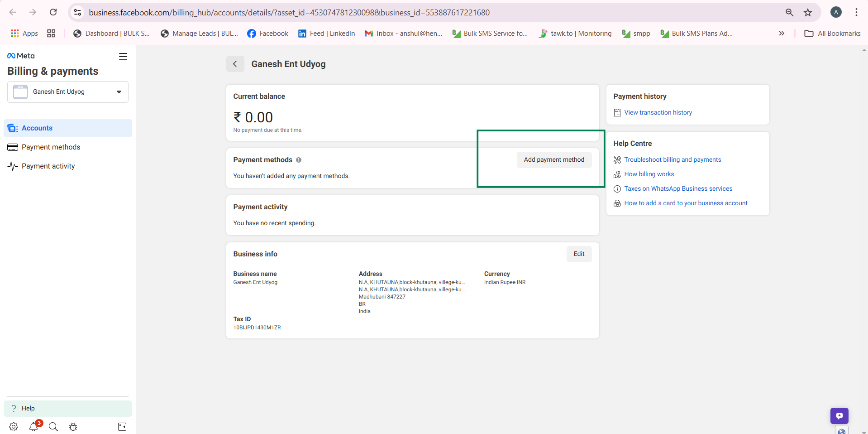Click the tab groups grid icon in bookmarks bar
Image resolution: width=868 pixels, height=434 pixels.
[51, 33]
